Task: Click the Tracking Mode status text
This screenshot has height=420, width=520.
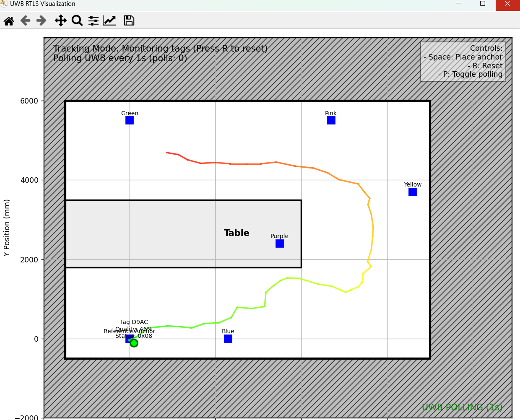Action: coord(160,49)
